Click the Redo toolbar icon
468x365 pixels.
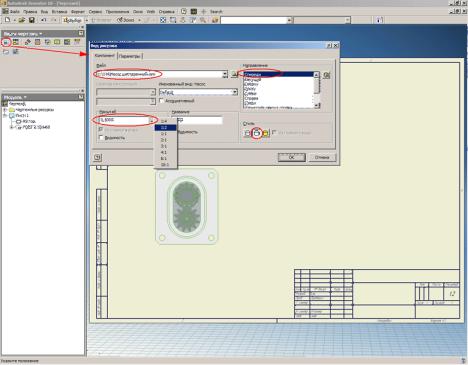tap(53, 20)
